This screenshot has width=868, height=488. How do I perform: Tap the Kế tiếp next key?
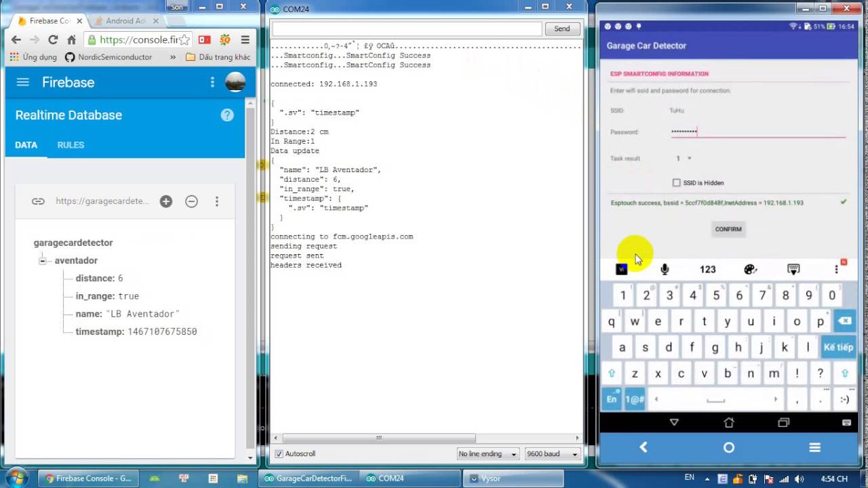click(x=838, y=347)
